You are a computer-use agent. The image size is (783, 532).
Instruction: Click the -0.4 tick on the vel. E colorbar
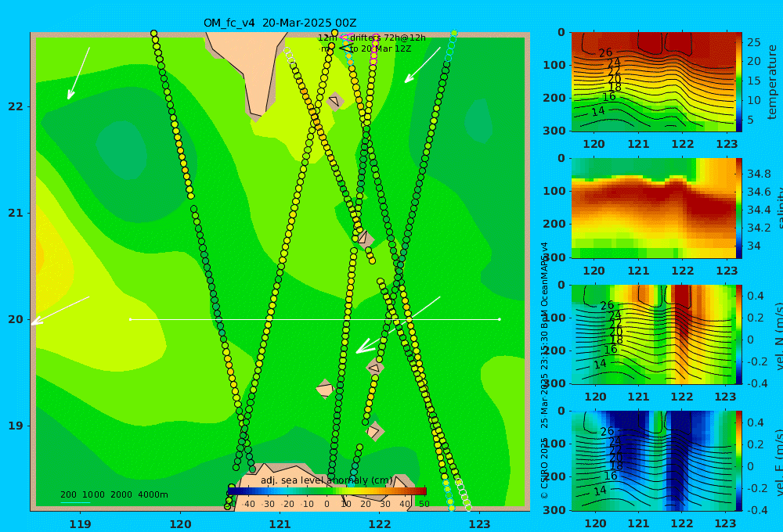click(757, 509)
